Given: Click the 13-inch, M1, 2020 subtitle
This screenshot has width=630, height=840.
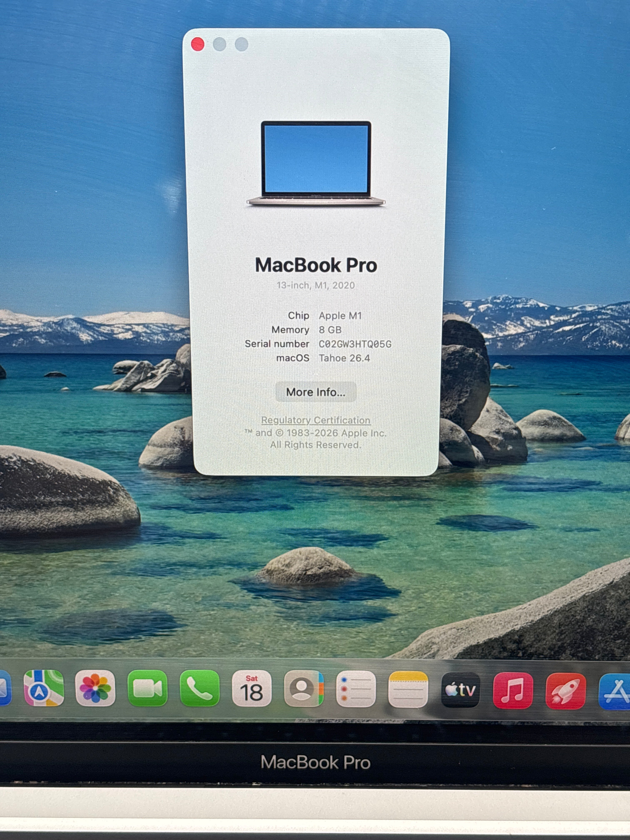Looking at the screenshot, I should (316, 285).
